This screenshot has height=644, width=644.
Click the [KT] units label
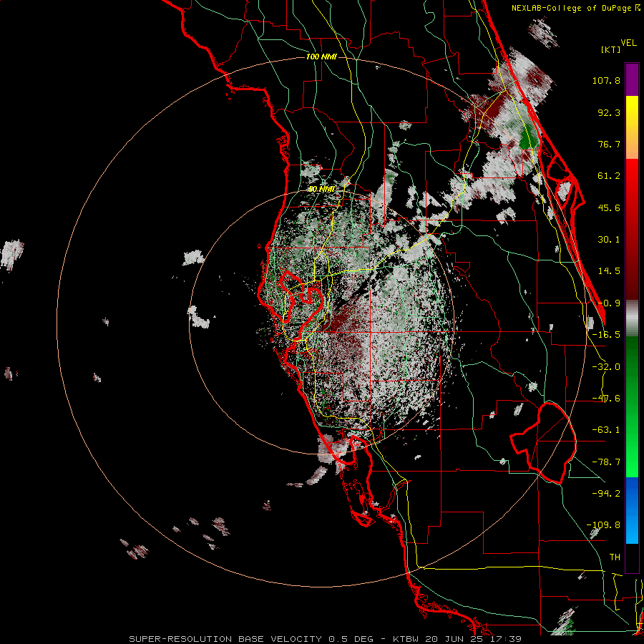(x=611, y=49)
